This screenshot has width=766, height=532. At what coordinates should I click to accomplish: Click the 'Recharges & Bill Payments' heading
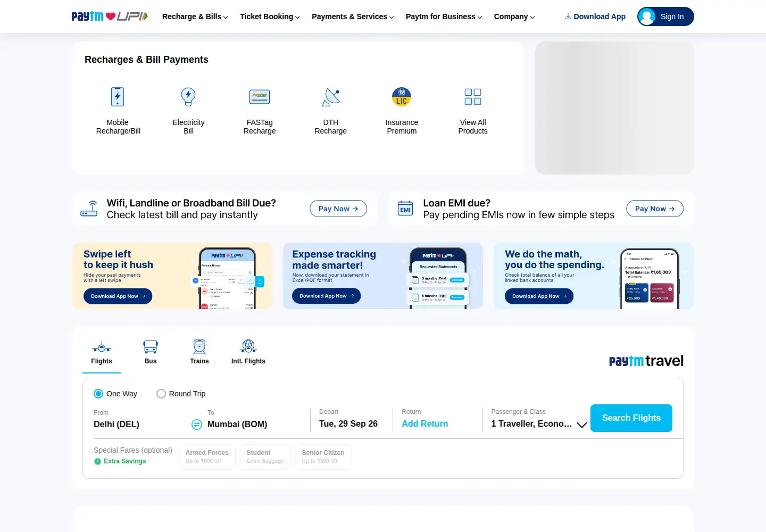[x=146, y=60]
